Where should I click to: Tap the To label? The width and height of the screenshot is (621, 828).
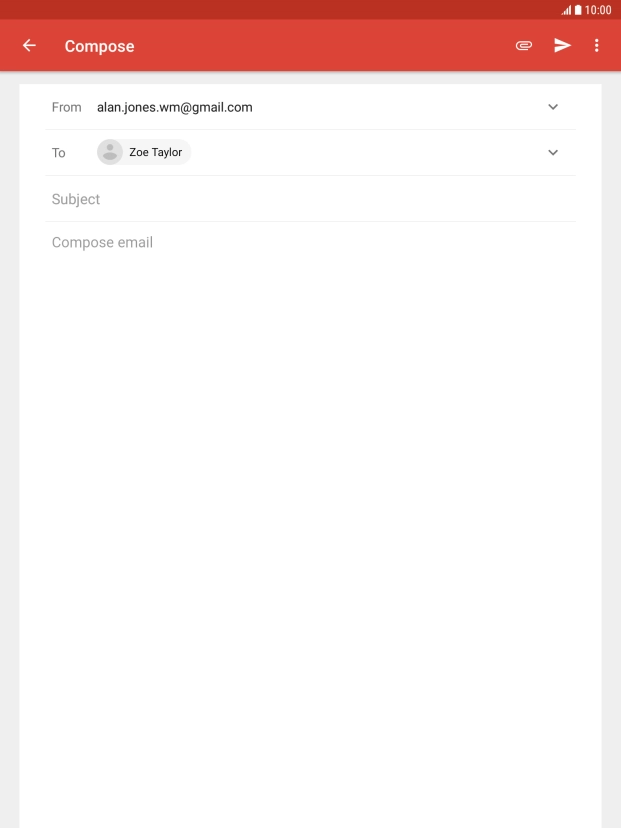coord(59,153)
